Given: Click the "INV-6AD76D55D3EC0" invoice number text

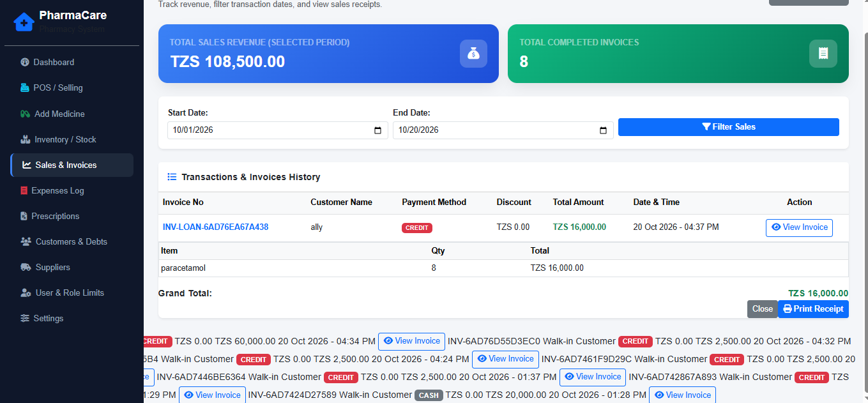Looking at the screenshot, I should pyautogui.click(x=494, y=342).
